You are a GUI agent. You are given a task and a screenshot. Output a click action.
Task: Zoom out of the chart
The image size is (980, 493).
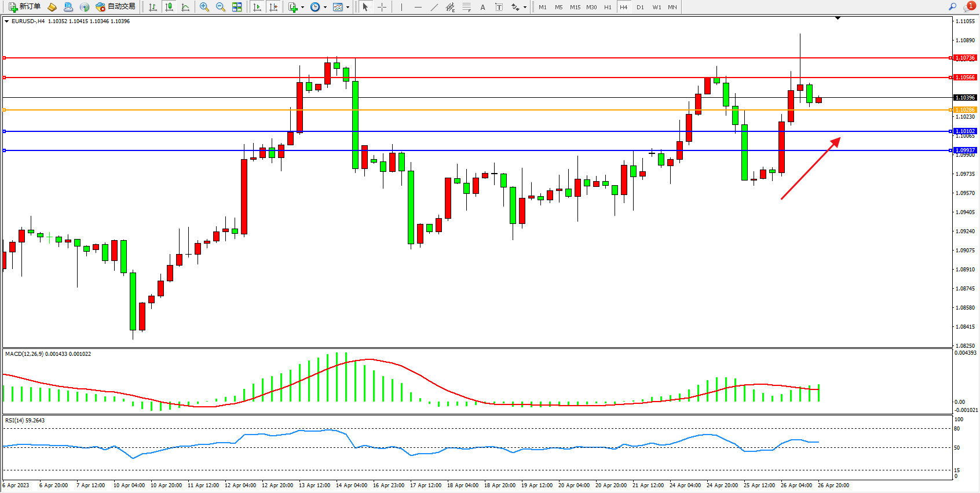220,7
